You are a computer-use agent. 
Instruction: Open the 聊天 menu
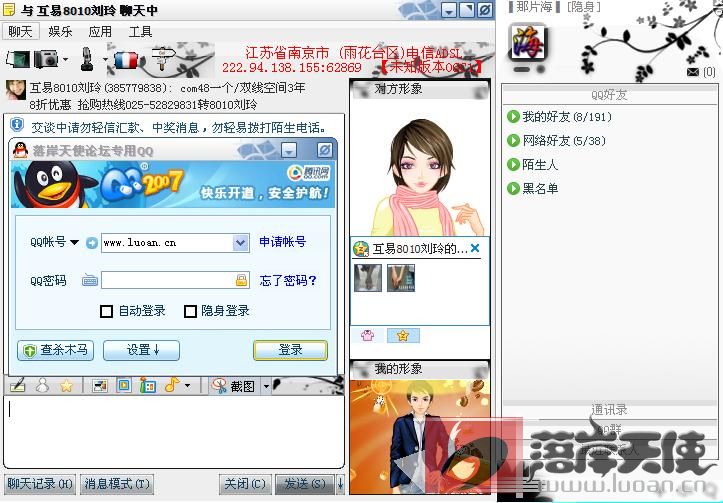pos(20,31)
